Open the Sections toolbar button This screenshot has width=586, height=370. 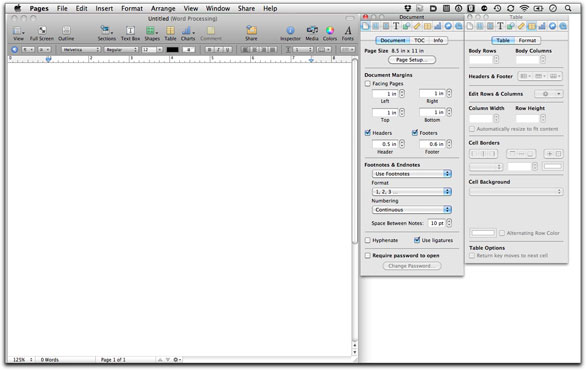tap(107, 33)
